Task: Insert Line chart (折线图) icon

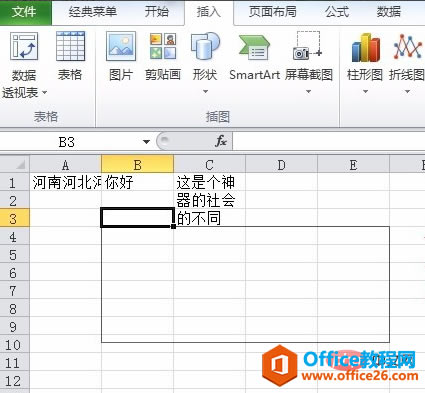Action: click(407, 46)
